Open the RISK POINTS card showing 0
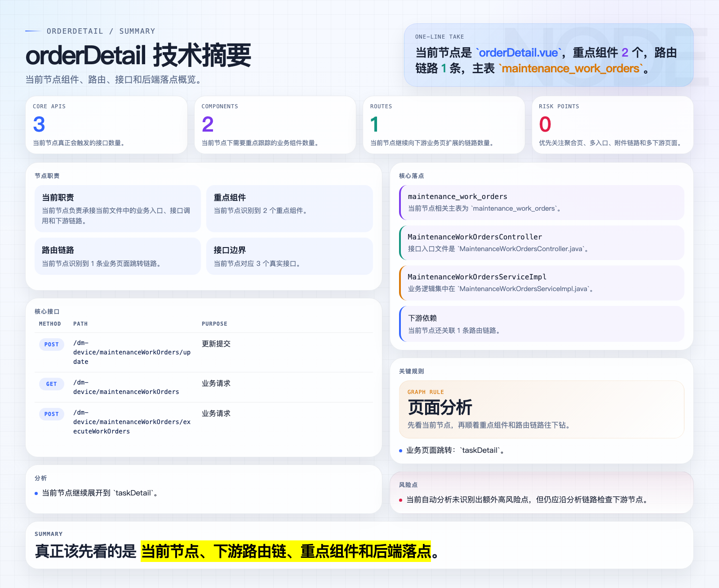This screenshot has height=588, width=719. (x=612, y=125)
